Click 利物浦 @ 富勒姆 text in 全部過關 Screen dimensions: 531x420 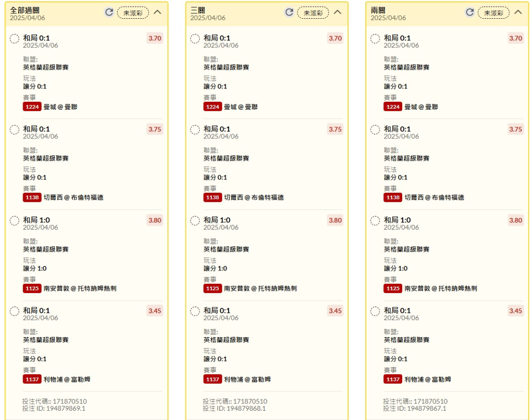67,379
